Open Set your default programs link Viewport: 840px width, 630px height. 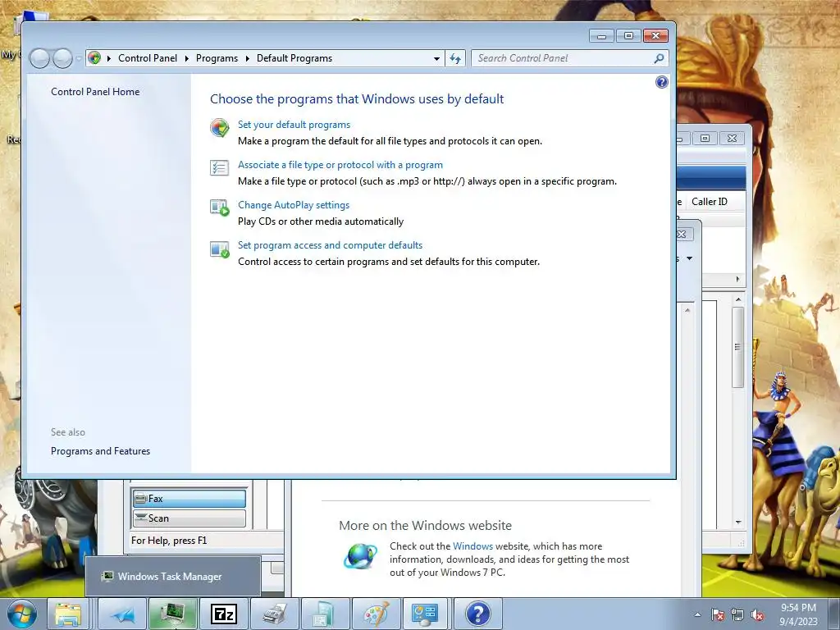294,125
